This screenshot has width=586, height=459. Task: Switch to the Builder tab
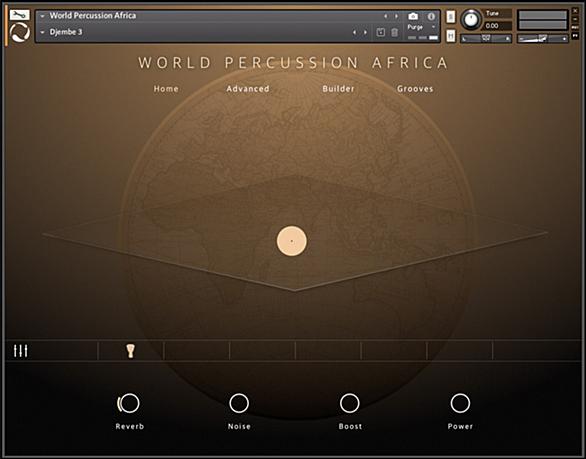[x=338, y=89]
